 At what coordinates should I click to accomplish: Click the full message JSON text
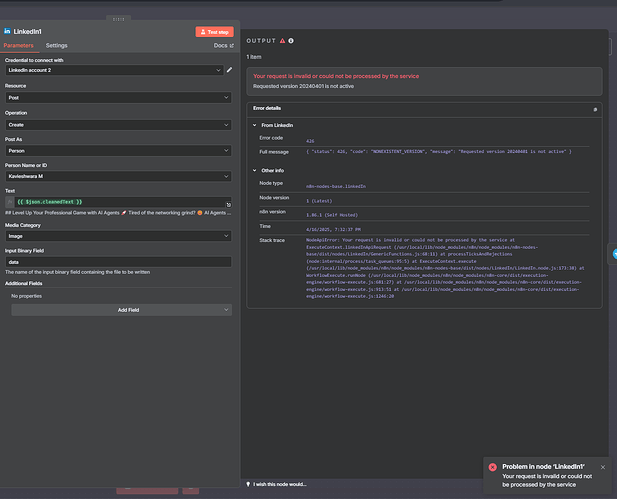coord(439,152)
